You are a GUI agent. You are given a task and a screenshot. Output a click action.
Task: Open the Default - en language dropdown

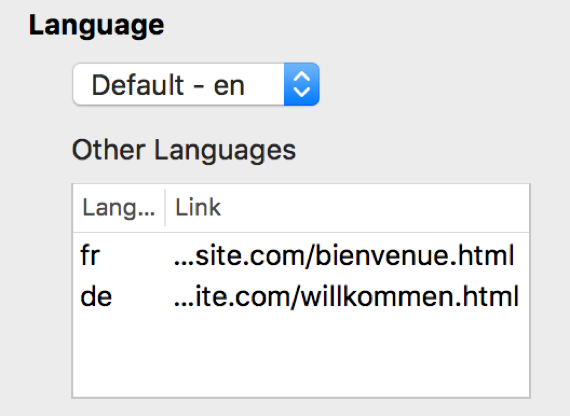click(x=196, y=84)
